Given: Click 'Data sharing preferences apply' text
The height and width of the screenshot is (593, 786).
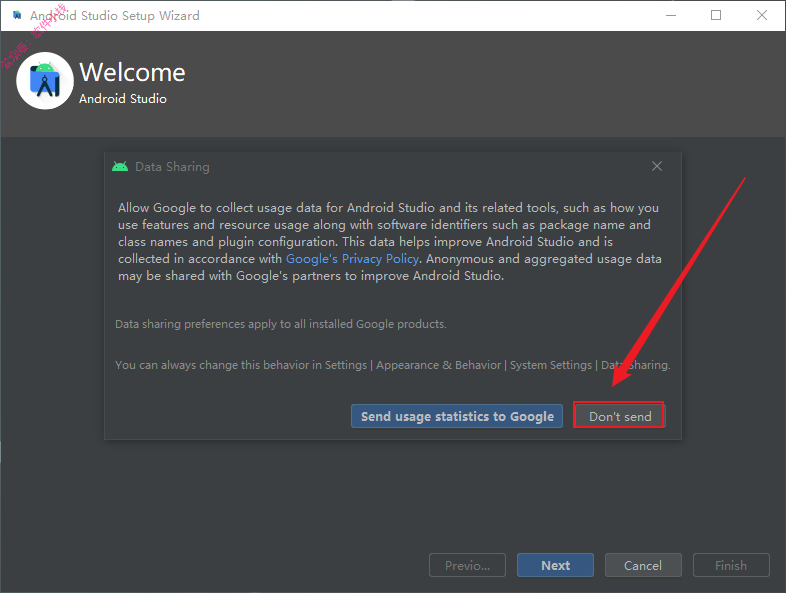Looking at the screenshot, I should click(x=281, y=324).
